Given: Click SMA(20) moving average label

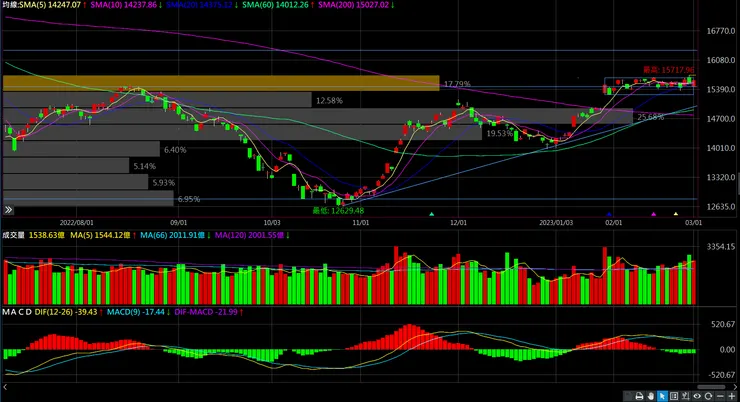Looking at the screenshot, I should 199,5.
